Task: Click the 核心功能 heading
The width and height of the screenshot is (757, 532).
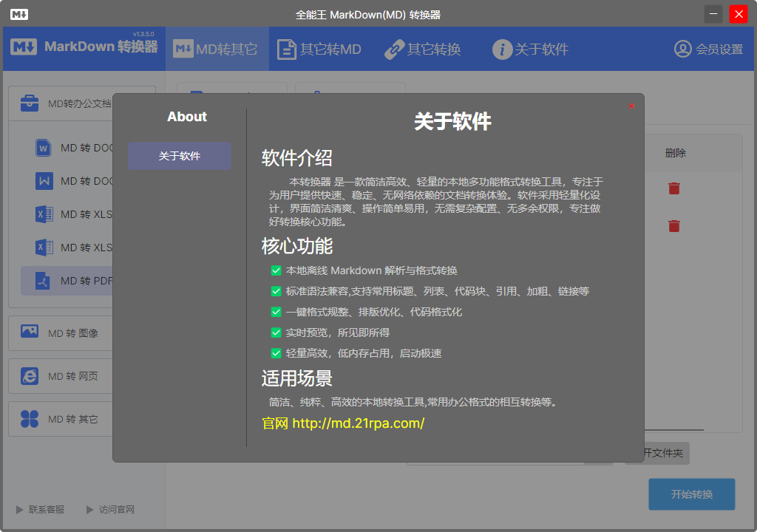Action: coord(297,246)
